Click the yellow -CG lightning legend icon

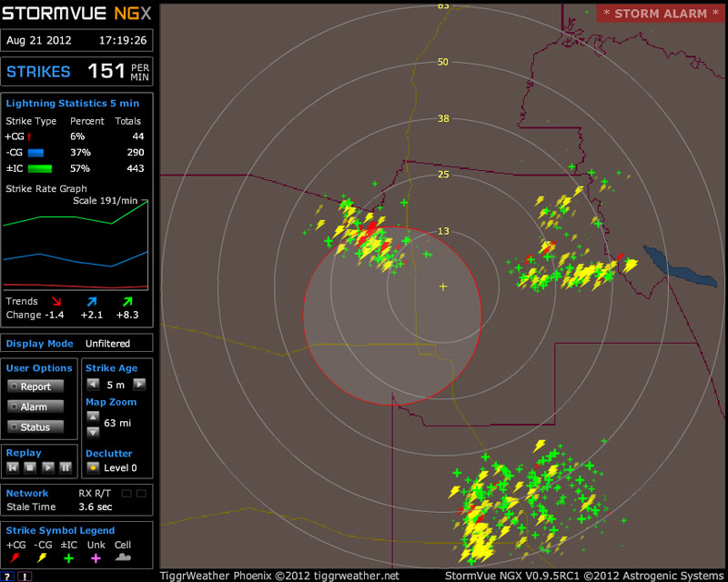pyautogui.click(x=42, y=557)
